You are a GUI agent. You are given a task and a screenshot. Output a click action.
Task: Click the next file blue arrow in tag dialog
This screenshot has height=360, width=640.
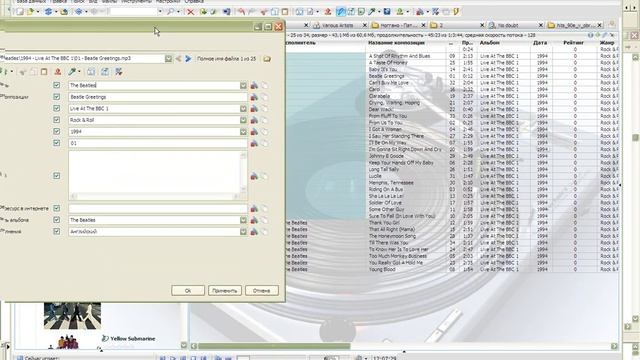188,59
